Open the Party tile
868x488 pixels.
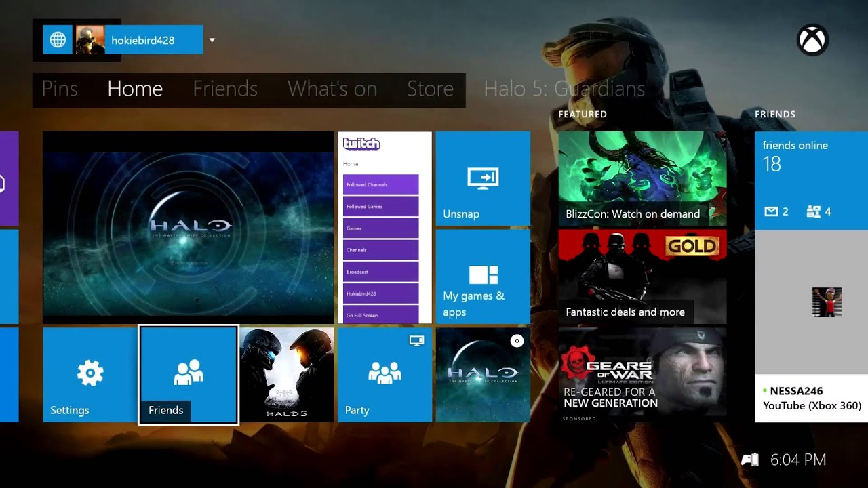(384, 375)
